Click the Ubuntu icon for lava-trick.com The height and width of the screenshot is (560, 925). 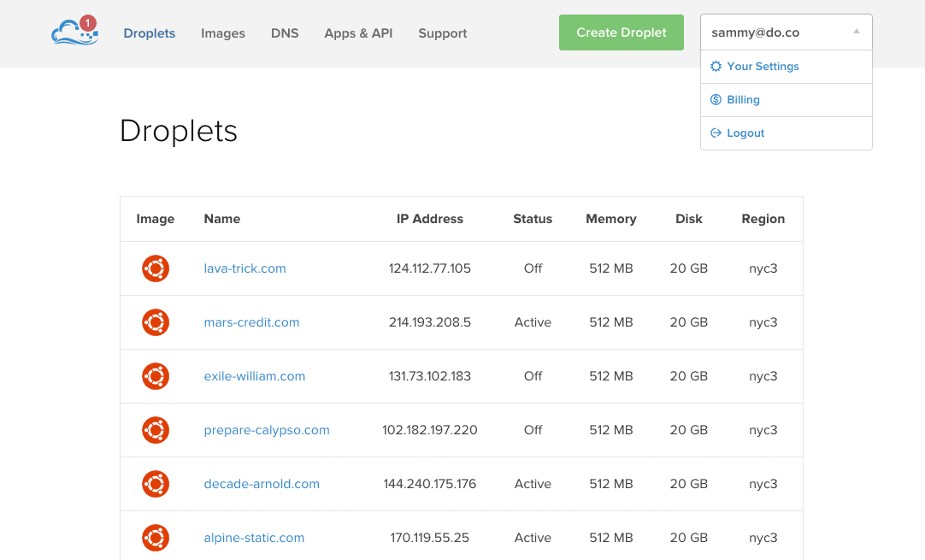[156, 268]
